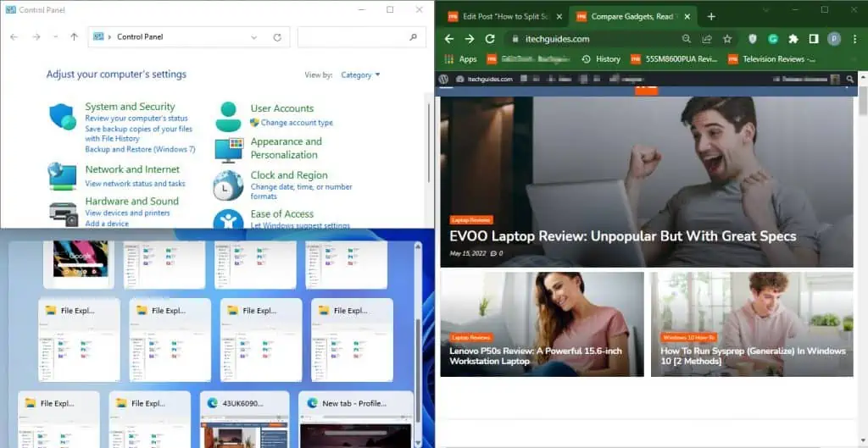
Task: Click Laptop Reviews tag on EVOO article
Action: (471, 219)
